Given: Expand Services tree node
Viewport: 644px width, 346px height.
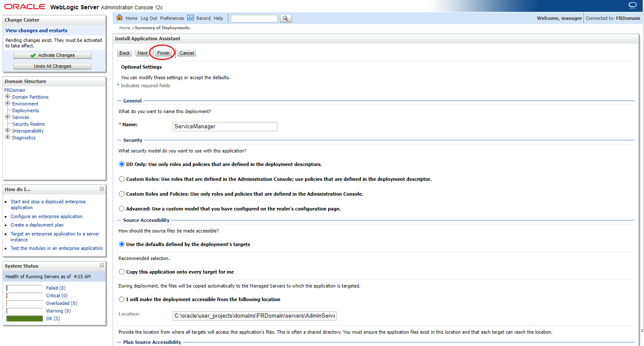Looking at the screenshot, I should (x=7, y=117).
